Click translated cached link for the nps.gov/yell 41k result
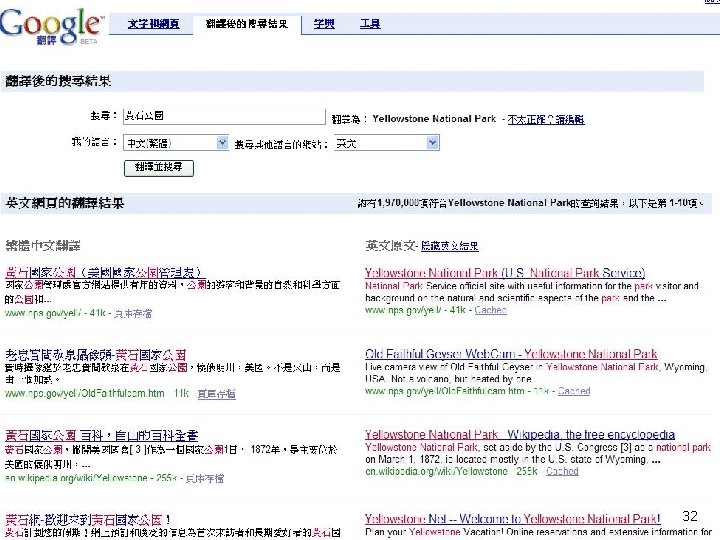The image size is (720, 540). [133, 314]
